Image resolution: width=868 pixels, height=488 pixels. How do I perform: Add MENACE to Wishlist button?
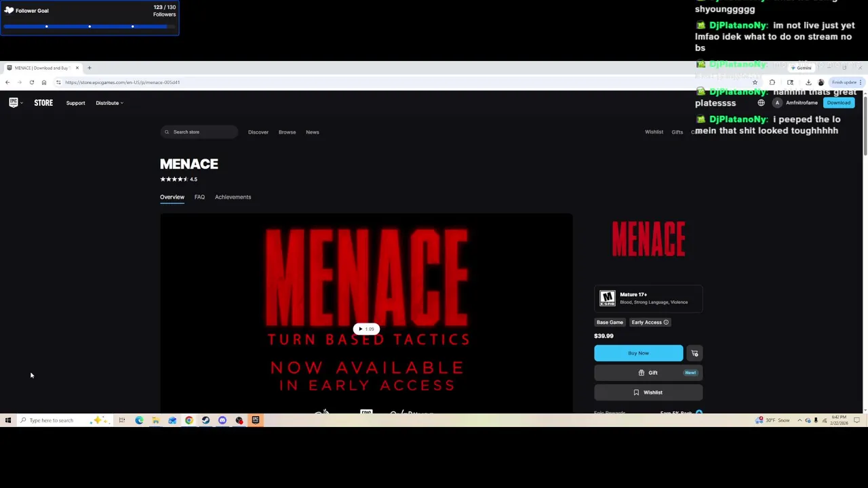648,392
